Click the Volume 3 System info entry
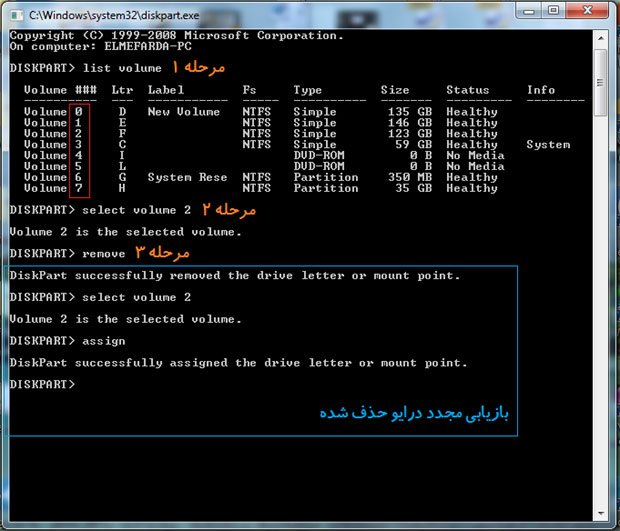The image size is (620, 531). 548,145
